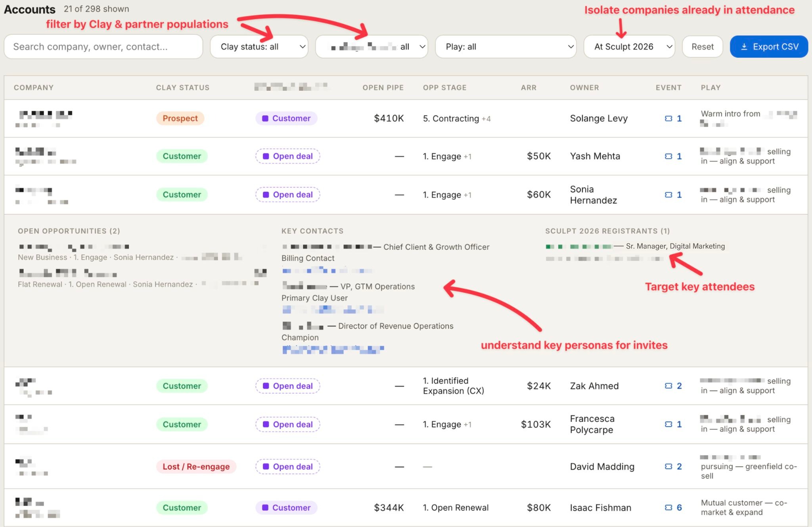The width and height of the screenshot is (812, 527).
Task: Click the Reset button
Action: 703,47
